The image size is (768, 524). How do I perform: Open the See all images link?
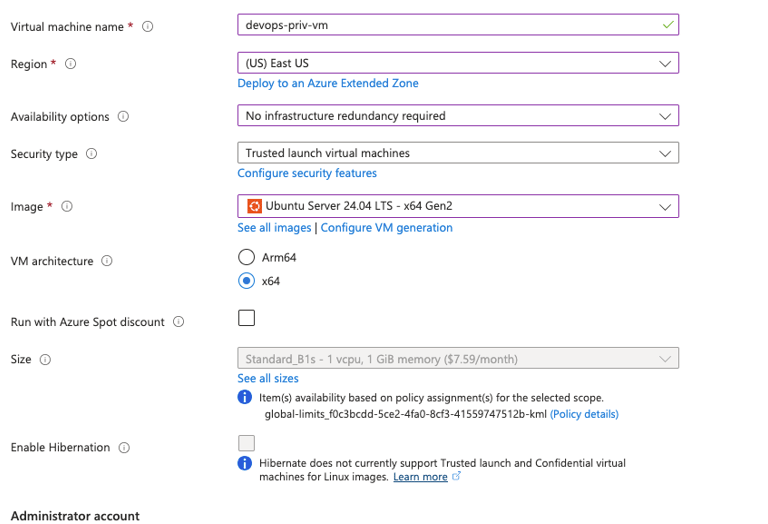coord(274,227)
